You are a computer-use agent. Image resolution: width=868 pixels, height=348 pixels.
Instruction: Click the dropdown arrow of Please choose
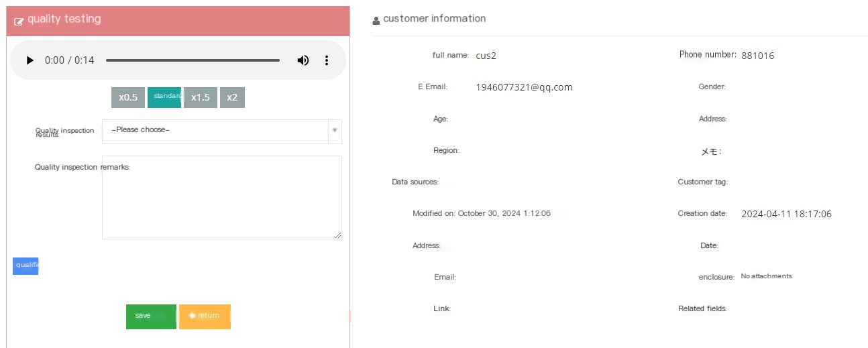tap(335, 130)
